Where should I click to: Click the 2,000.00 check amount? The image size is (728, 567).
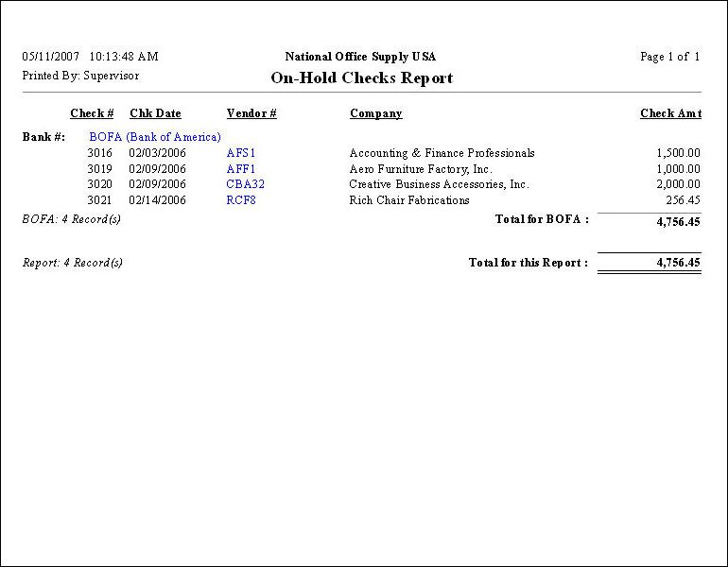[678, 184]
